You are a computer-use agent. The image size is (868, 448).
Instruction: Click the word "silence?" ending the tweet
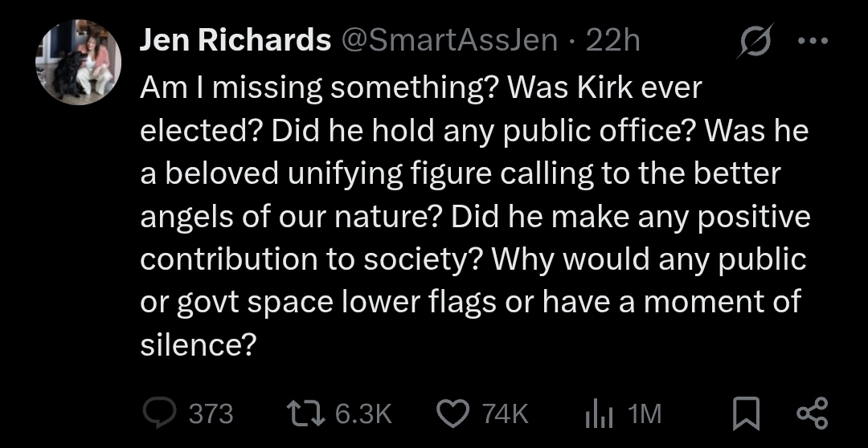tap(199, 345)
